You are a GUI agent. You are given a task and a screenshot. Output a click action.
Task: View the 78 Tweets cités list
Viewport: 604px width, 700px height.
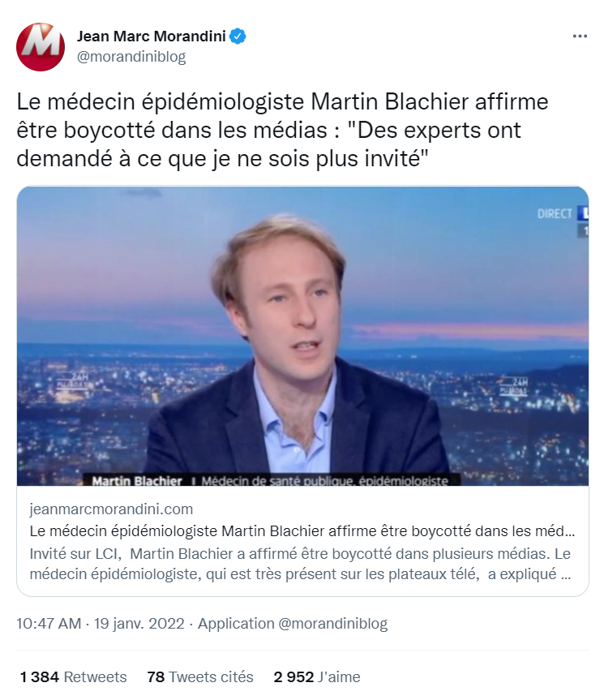point(200,676)
